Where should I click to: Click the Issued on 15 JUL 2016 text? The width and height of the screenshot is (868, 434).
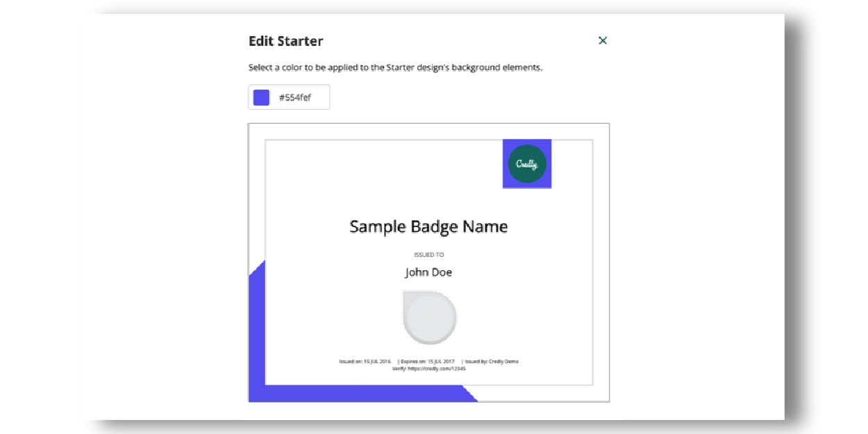click(365, 361)
